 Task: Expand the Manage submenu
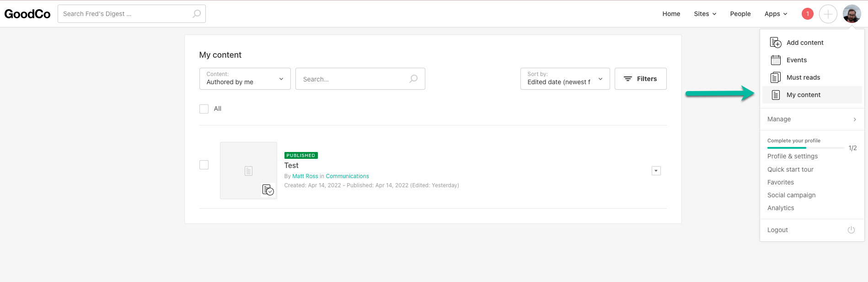pyautogui.click(x=812, y=119)
